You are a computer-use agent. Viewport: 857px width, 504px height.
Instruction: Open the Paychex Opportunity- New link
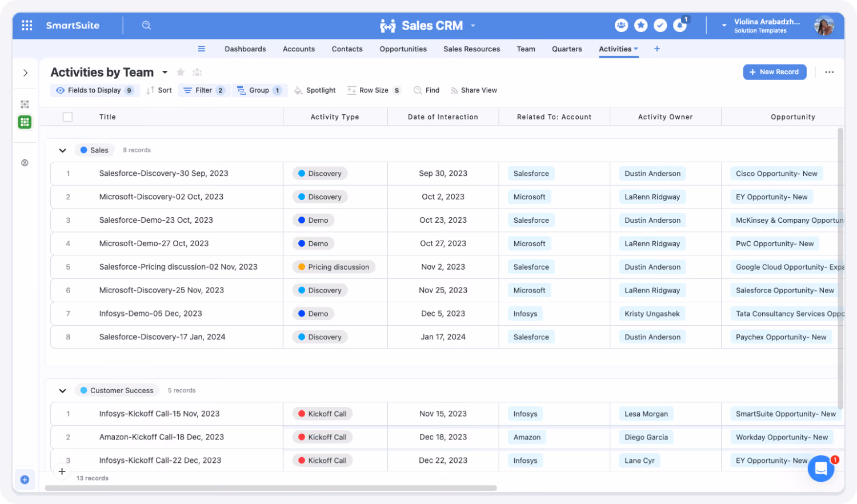click(x=781, y=337)
